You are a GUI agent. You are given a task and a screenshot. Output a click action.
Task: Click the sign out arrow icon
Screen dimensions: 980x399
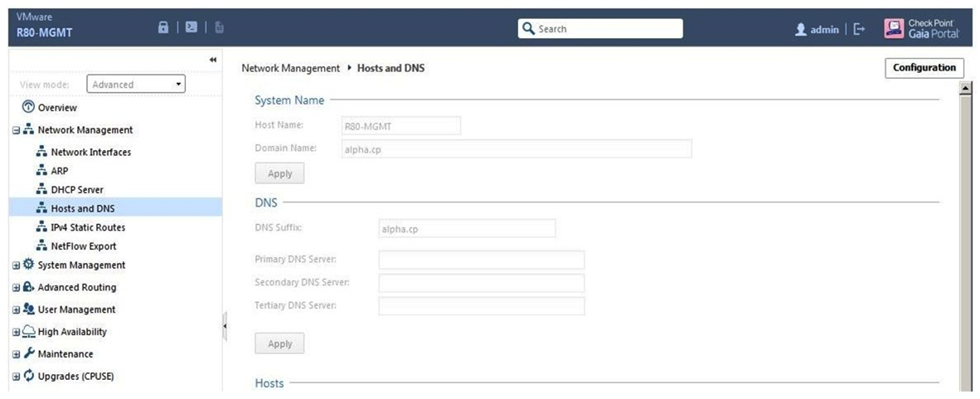pyautogui.click(x=860, y=29)
